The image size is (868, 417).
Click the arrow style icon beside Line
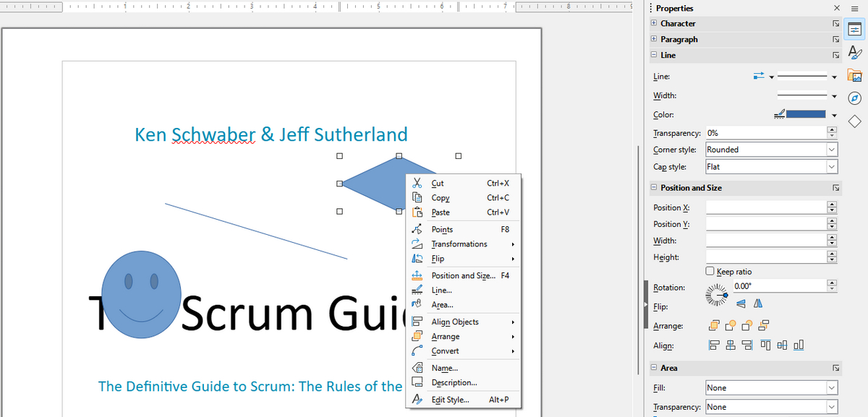[759, 76]
